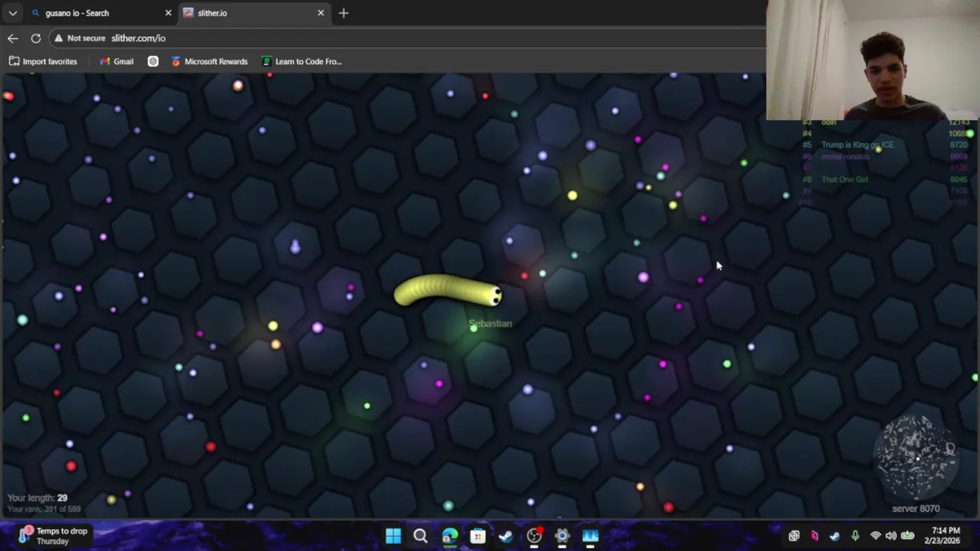
Task: Click the Sebastian player name label
Action: tap(490, 324)
